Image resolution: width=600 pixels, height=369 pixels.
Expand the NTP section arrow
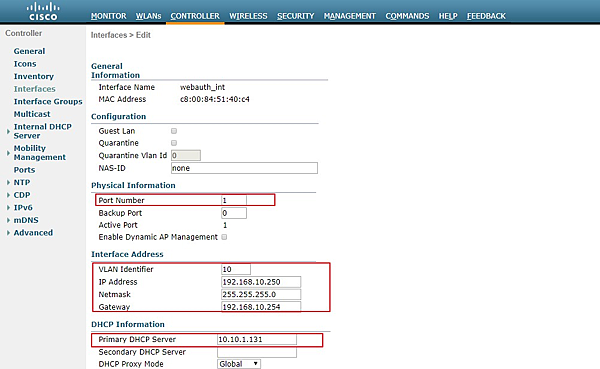click(8, 183)
